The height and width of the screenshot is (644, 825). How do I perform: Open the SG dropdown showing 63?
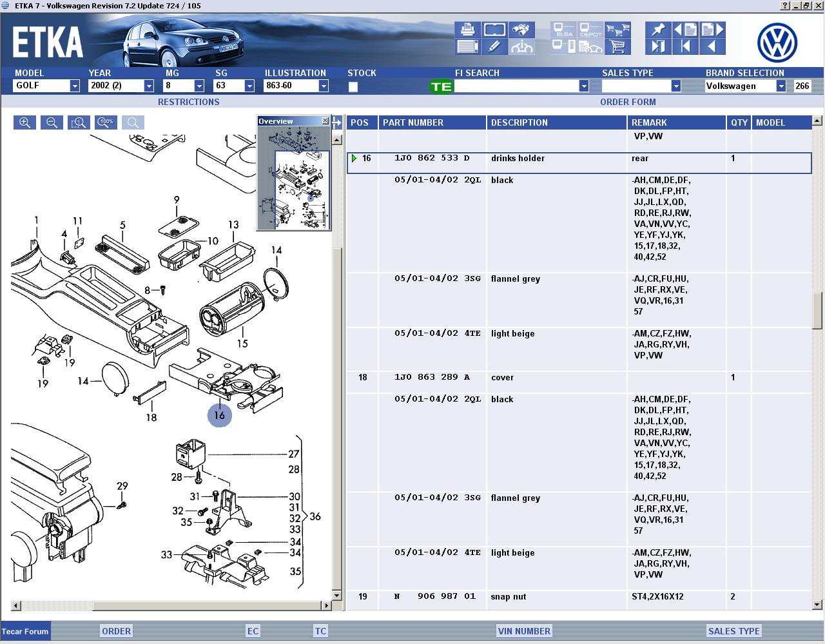tap(250, 86)
